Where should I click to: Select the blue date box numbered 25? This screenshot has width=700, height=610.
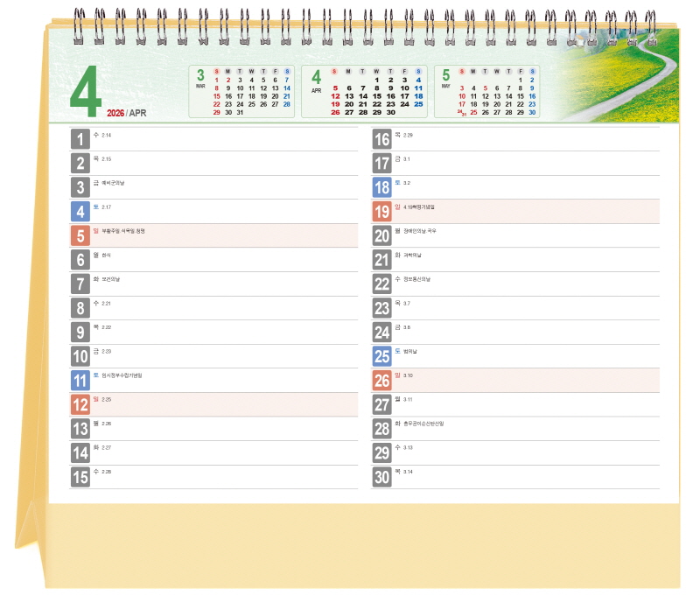click(x=381, y=355)
